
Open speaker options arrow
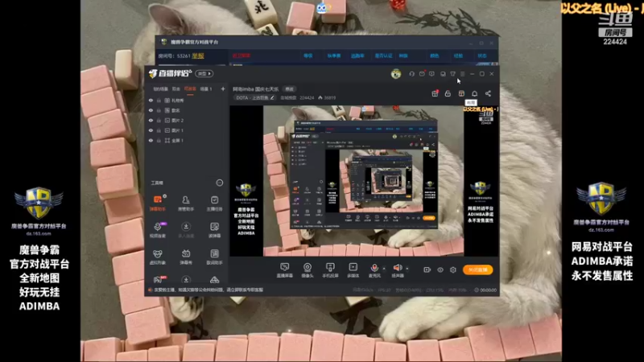tap(407, 269)
